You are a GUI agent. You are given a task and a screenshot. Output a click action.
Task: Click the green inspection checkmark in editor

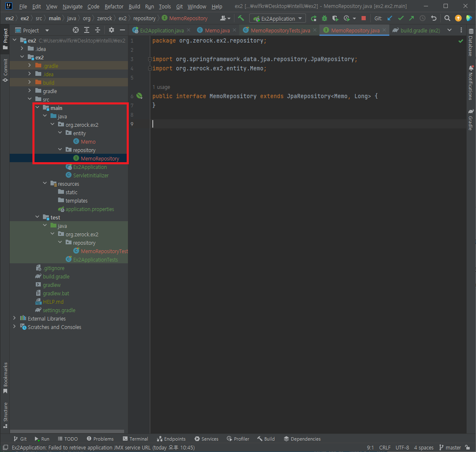click(x=460, y=41)
